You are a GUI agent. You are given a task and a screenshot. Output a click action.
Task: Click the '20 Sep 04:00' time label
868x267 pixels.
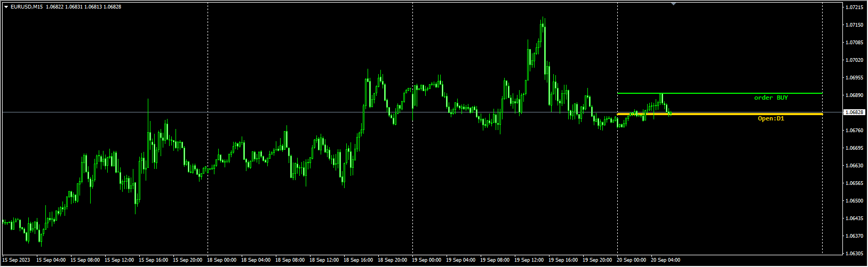point(665,261)
